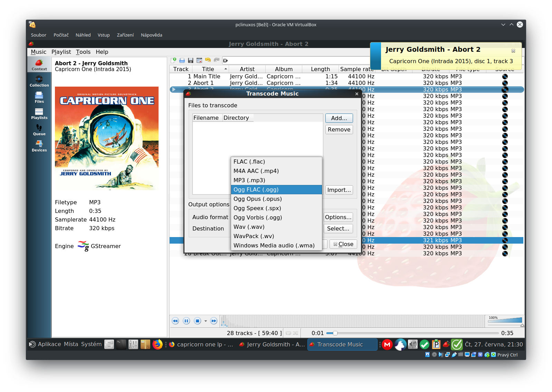Click the clear search field icon
This screenshot has height=392, width=552.
[226, 61]
